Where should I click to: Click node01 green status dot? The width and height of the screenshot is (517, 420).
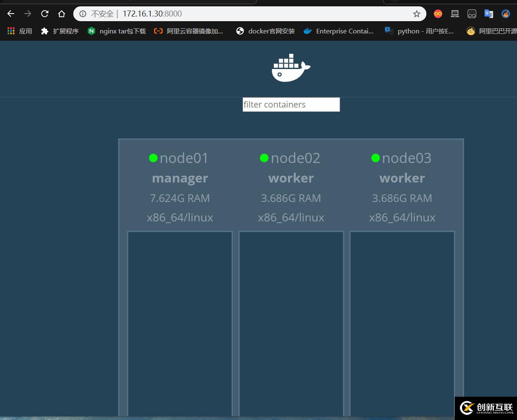pyautogui.click(x=153, y=158)
